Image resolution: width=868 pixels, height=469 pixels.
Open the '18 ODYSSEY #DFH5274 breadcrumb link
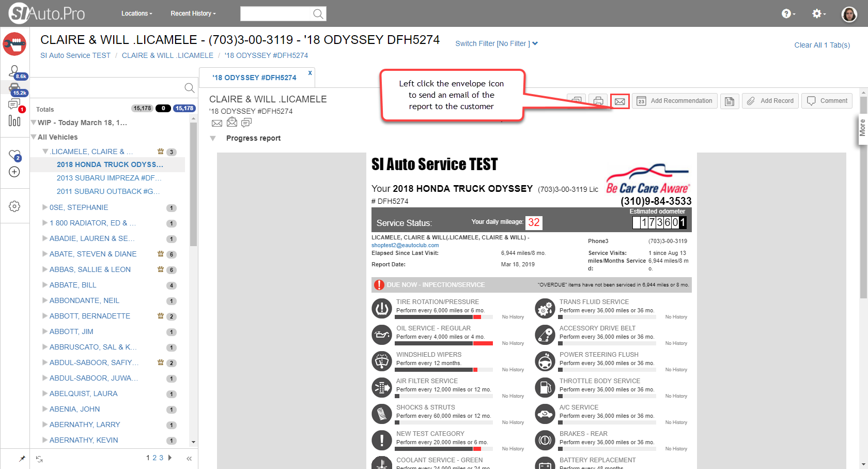(266, 55)
